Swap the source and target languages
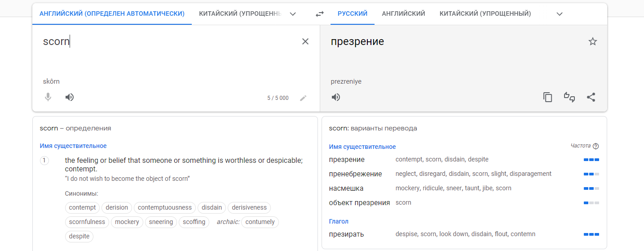This screenshot has height=251, width=644. [x=320, y=14]
